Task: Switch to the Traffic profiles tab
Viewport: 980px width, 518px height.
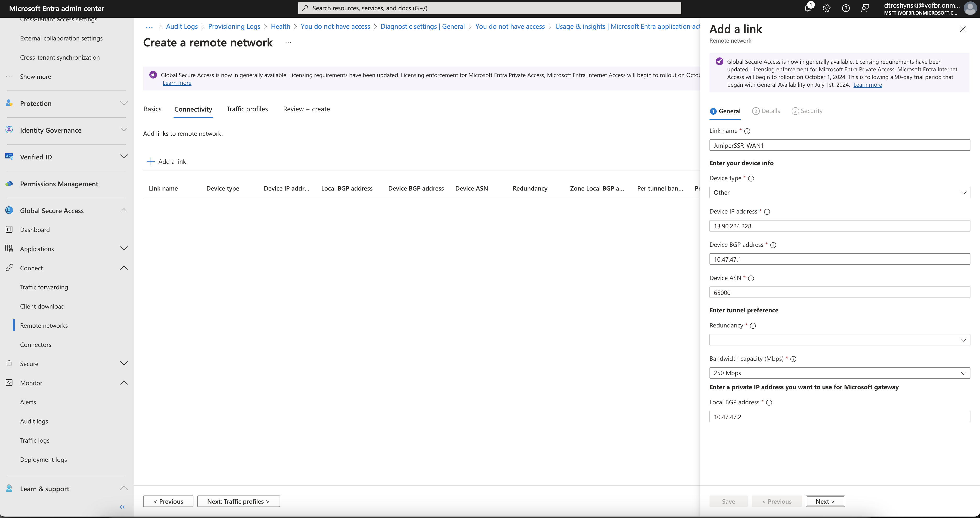Action: tap(247, 109)
